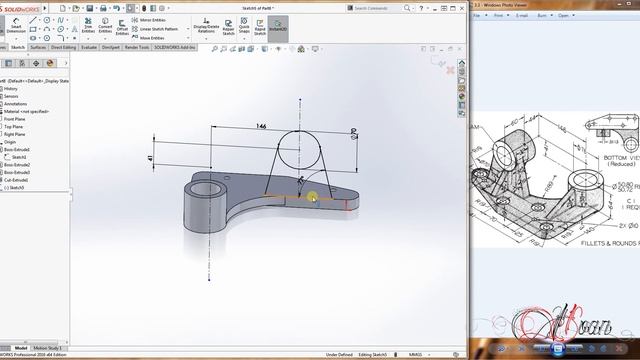The width and height of the screenshot is (640, 360).
Task: Select the Corner Rectangle sketch tool
Action: click(x=33, y=29)
